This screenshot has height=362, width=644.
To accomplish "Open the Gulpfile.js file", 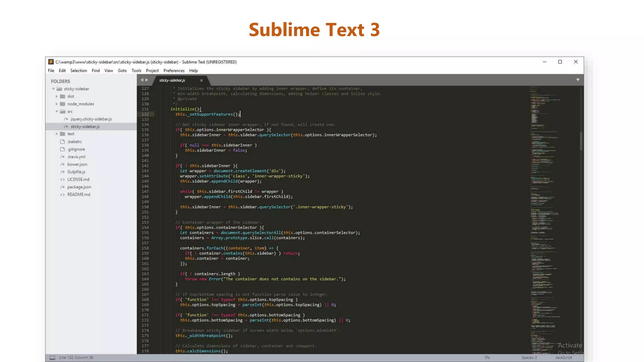I will 76,172.
